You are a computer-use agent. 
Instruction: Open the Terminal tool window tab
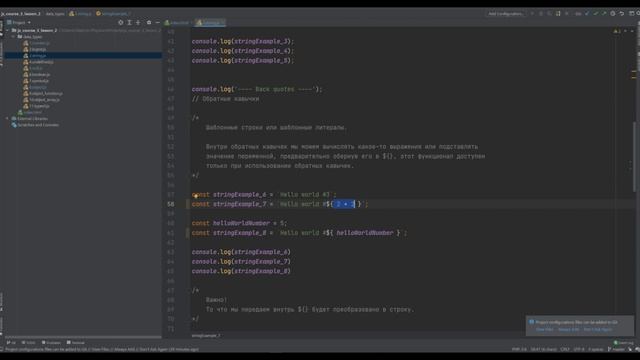(76, 343)
